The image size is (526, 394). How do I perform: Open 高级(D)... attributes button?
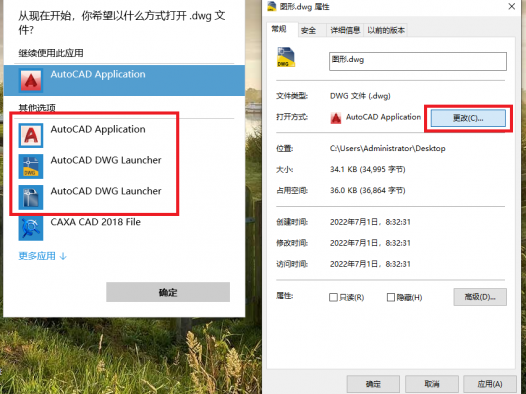[x=480, y=297]
